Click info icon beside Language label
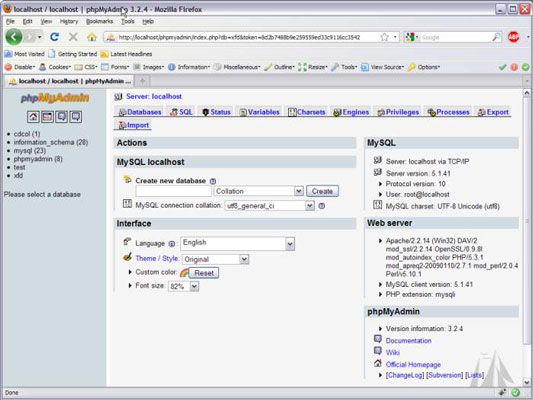This screenshot has height=400, width=533. (172, 244)
